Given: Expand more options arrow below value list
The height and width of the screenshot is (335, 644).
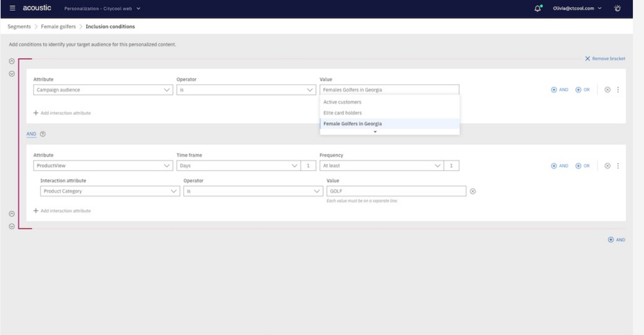Looking at the screenshot, I should [375, 131].
